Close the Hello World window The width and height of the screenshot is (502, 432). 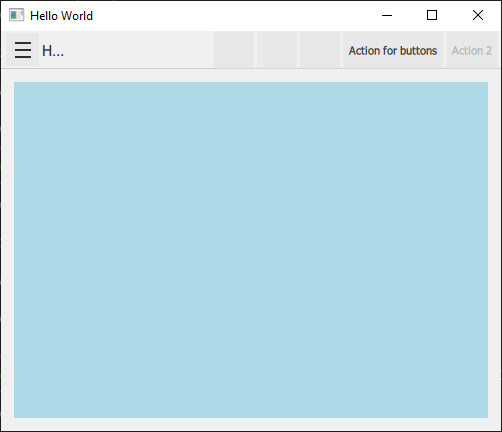(478, 15)
